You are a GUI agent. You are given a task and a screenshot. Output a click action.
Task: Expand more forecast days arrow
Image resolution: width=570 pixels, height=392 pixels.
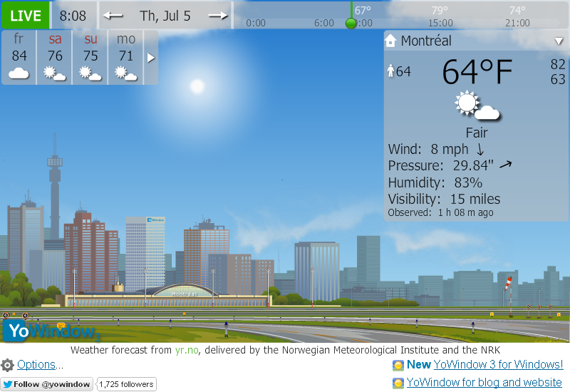point(151,58)
